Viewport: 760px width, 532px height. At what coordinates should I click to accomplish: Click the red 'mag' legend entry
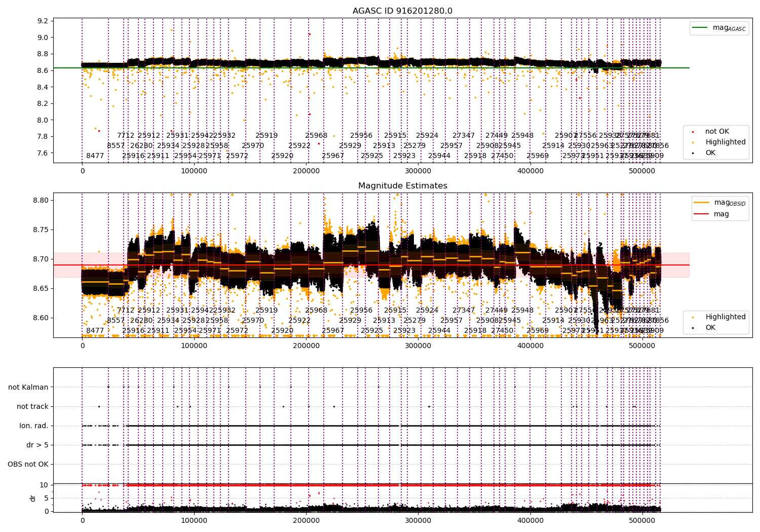[712, 214]
